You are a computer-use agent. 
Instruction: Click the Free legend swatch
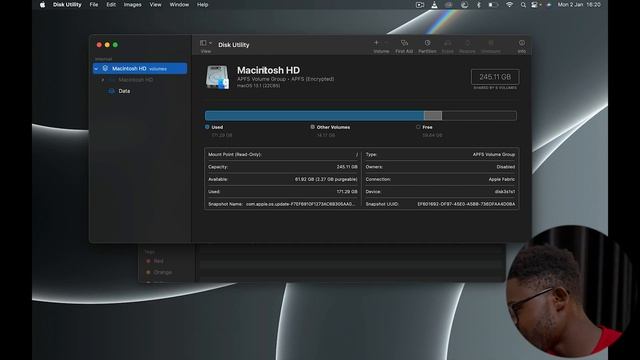click(x=418, y=127)
